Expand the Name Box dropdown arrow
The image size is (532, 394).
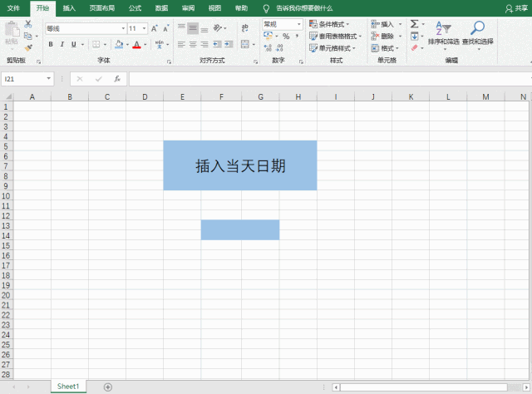(49, 79)
